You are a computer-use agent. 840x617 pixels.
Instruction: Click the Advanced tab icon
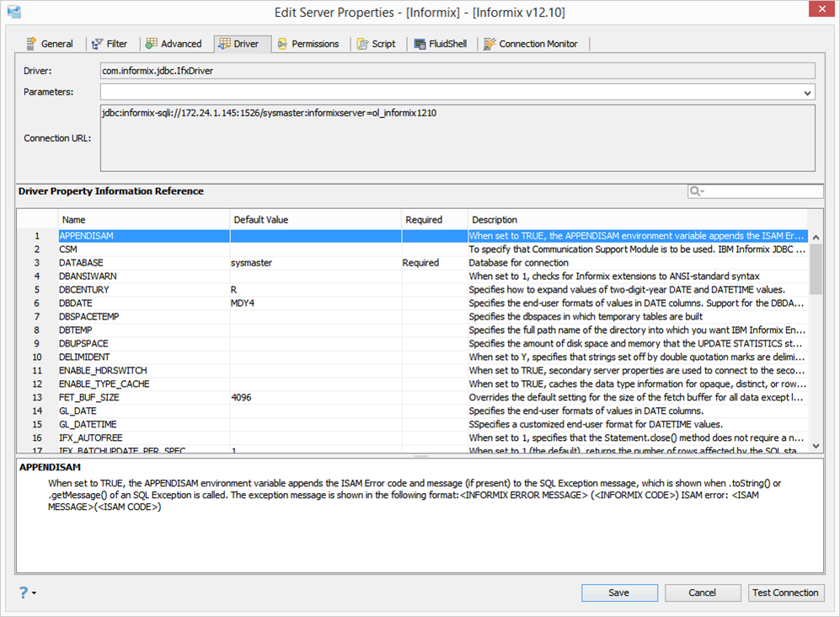coord(152,44)
